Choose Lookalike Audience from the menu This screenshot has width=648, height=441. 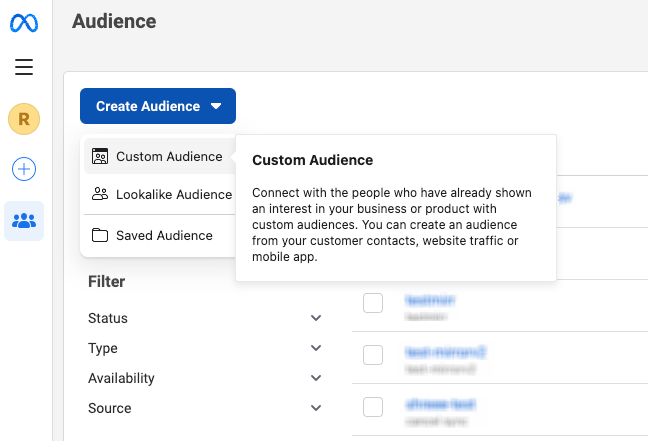click(x=173, y=195)
